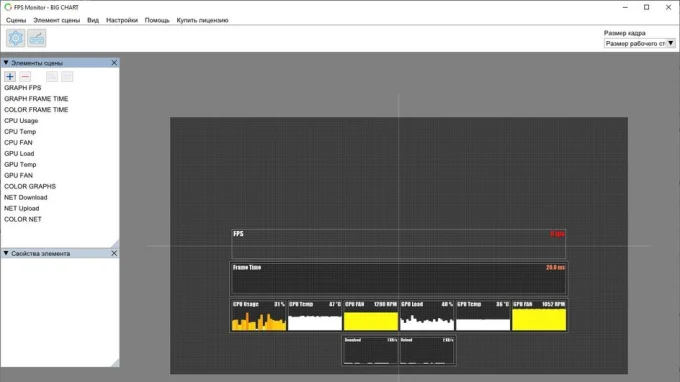Open the Вид menu

(x=93, y=20)
